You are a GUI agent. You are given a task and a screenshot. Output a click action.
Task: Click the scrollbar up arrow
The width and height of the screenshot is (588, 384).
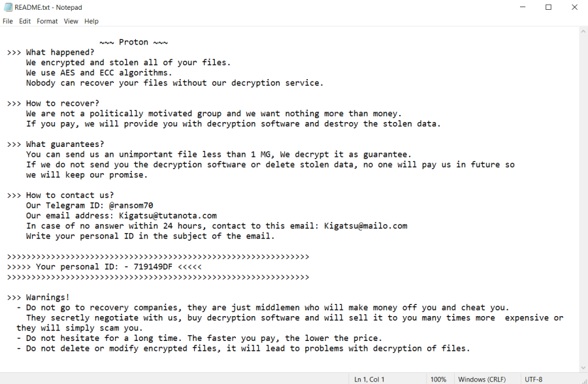[x=583, y=32]
